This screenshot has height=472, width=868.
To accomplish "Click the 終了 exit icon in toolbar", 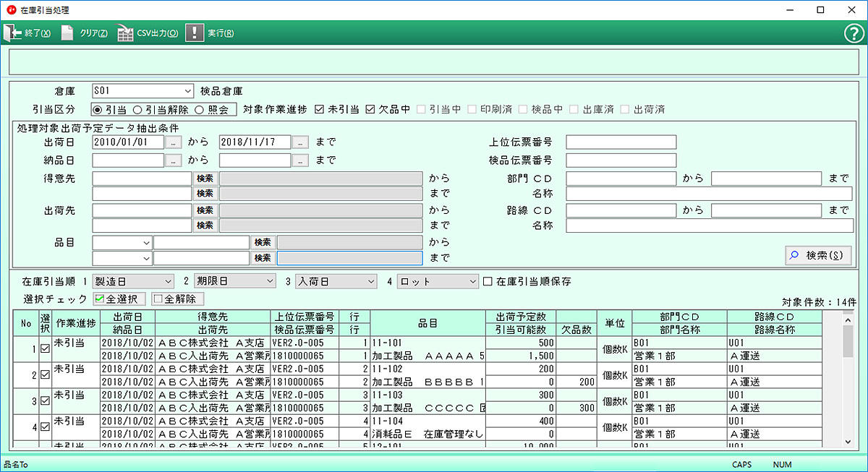I will coord(12,33).
